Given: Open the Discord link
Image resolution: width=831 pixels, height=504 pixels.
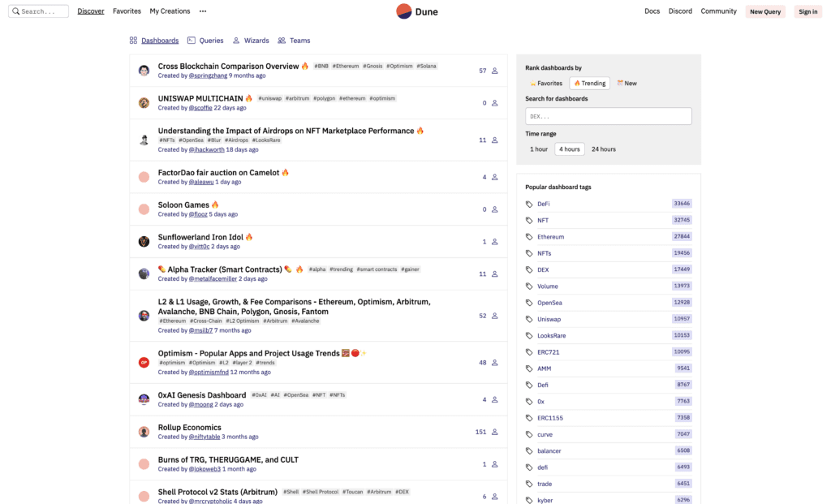Looking at the screenshot, I should [680, 11].
